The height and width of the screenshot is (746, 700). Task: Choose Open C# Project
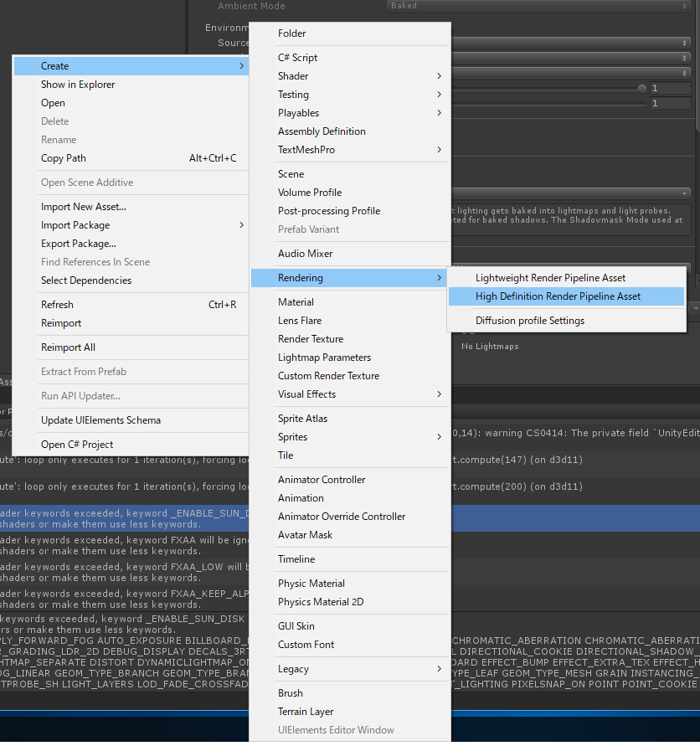pyautogui.click(x=131, y=445)
